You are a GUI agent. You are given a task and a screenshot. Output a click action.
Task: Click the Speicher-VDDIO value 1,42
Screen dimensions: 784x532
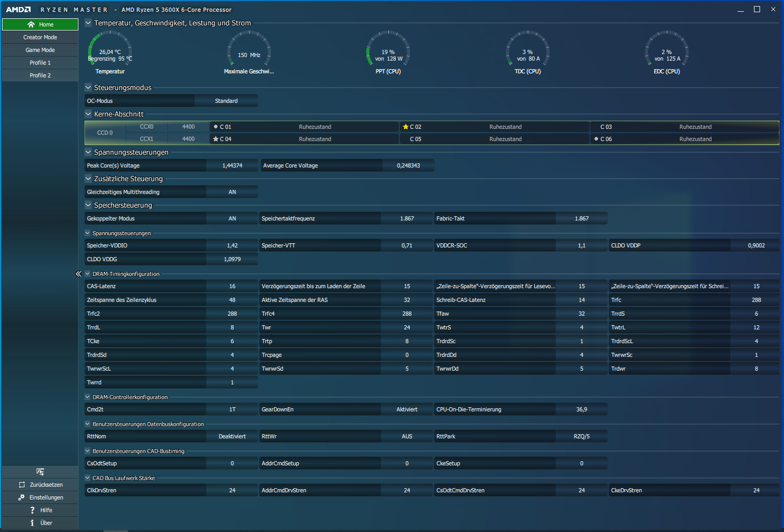click(232, 245)
